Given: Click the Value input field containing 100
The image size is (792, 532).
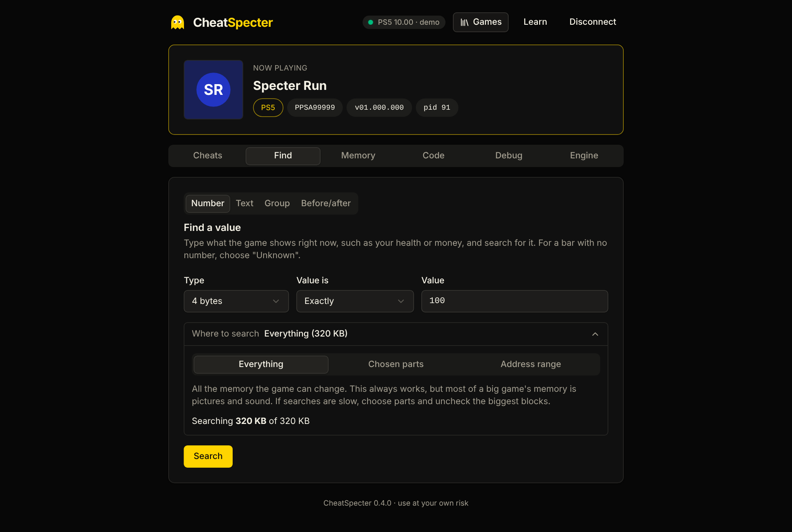Looking at the screenshot, I should pos(515,301).
